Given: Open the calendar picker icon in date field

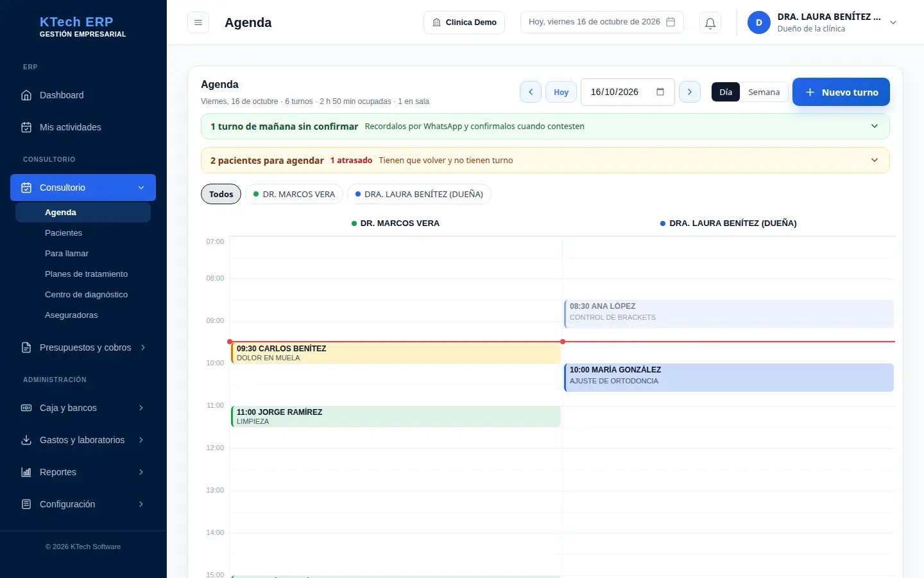Looking at the screenshot, I should coord(660,92).
